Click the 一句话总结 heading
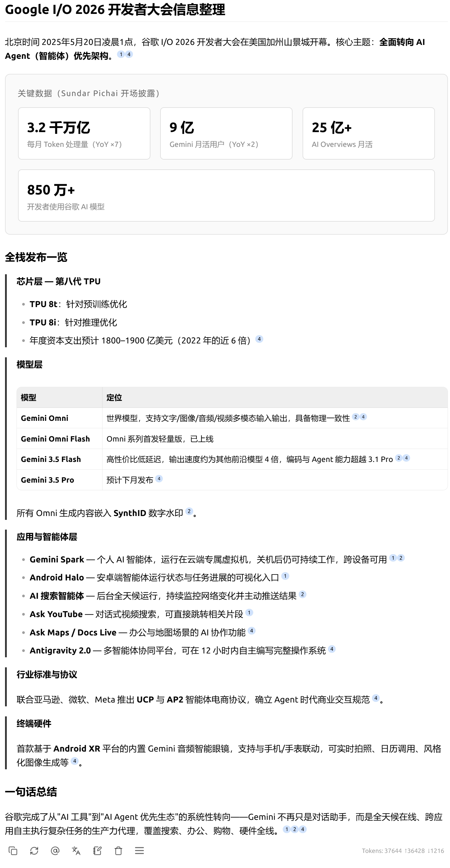This screenshot has height=868, width=450. click(x=31, y=791)
